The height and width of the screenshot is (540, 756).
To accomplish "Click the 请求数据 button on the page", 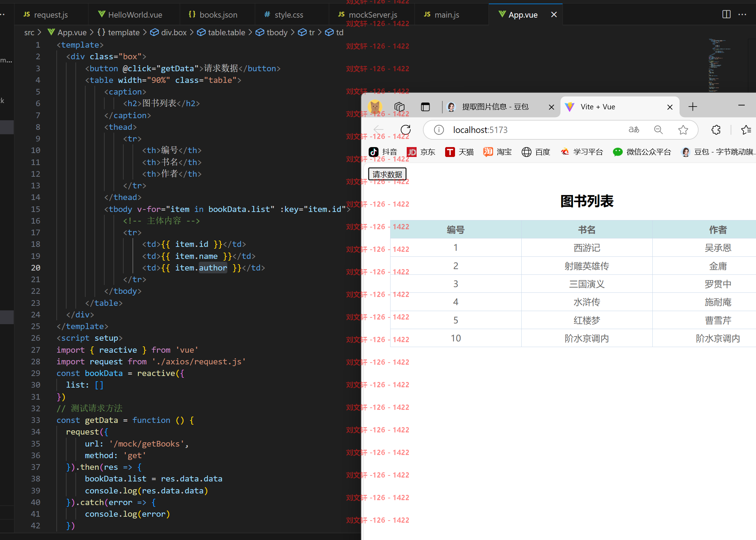I will coord(387,174).
